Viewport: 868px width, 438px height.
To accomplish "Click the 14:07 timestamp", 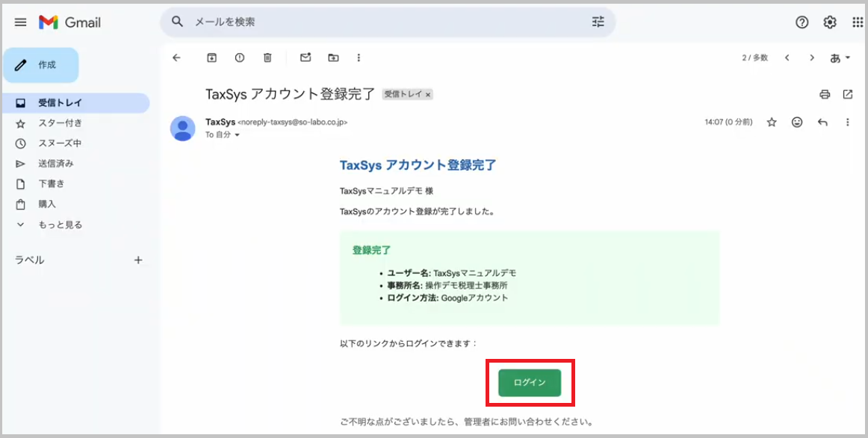I will pyautogui.click(x=728, y=122).
